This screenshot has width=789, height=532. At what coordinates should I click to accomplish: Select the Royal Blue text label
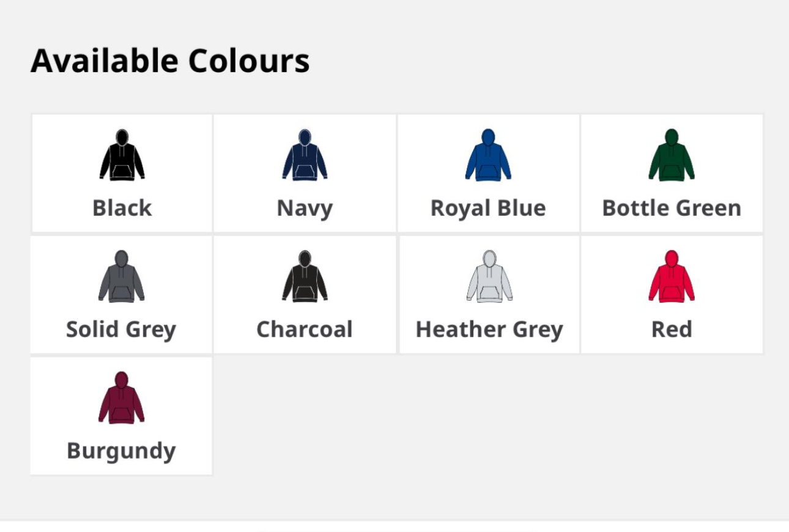tap(487, 208)
